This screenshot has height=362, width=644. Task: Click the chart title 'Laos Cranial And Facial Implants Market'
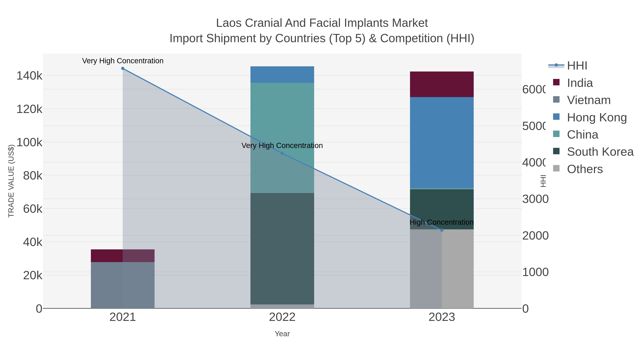pos(322,23)
